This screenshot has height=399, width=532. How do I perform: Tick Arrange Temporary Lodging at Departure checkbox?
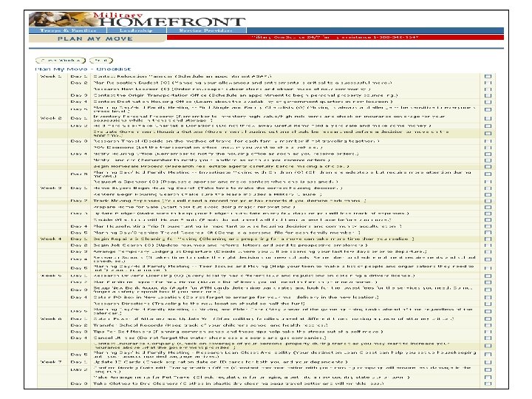click(488, 252)
